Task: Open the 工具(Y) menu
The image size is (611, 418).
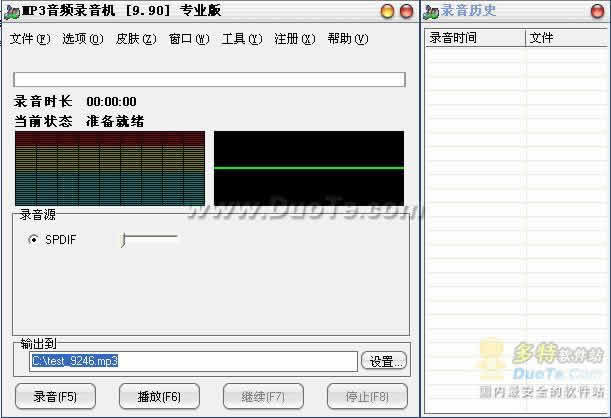Action: pos(241,39)
